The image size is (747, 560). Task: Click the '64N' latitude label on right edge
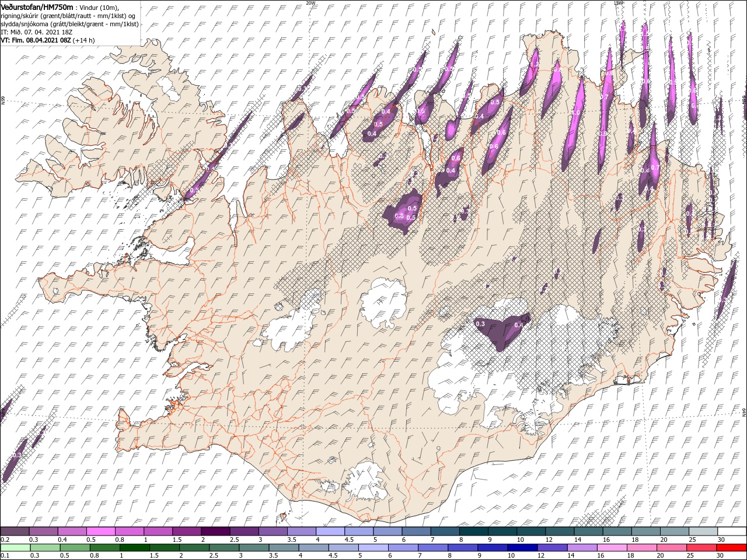pos(744,412)
